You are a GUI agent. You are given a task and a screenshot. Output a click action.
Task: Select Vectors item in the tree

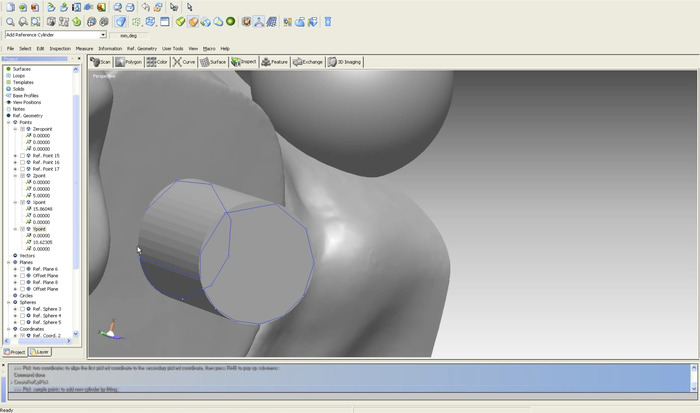pyautogui.click(x=28, y=255)
